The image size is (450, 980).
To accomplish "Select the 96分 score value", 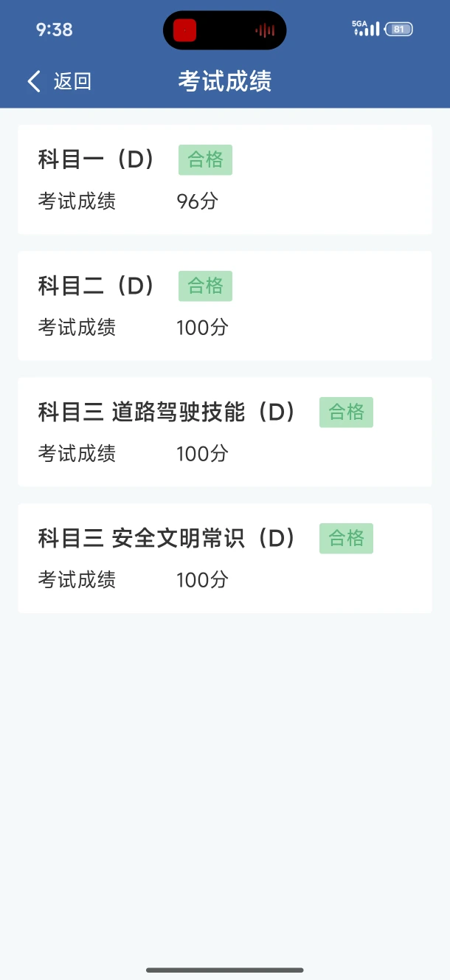I will (x=198, y=201).
